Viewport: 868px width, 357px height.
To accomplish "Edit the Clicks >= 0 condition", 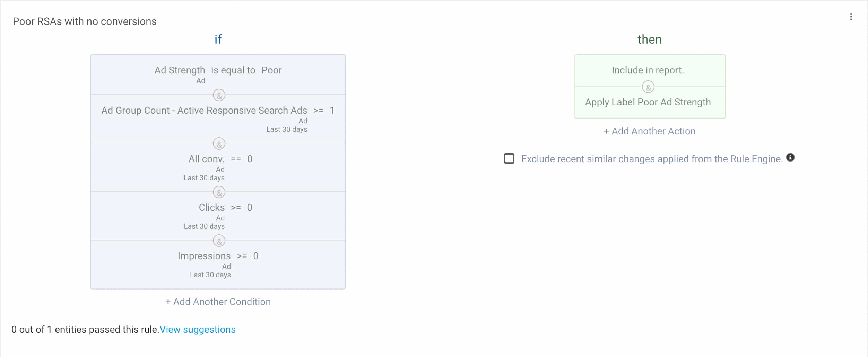I will pos(225,208).
